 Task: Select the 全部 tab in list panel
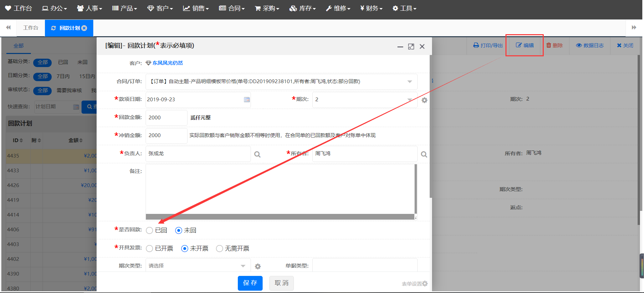coord(18,46)
